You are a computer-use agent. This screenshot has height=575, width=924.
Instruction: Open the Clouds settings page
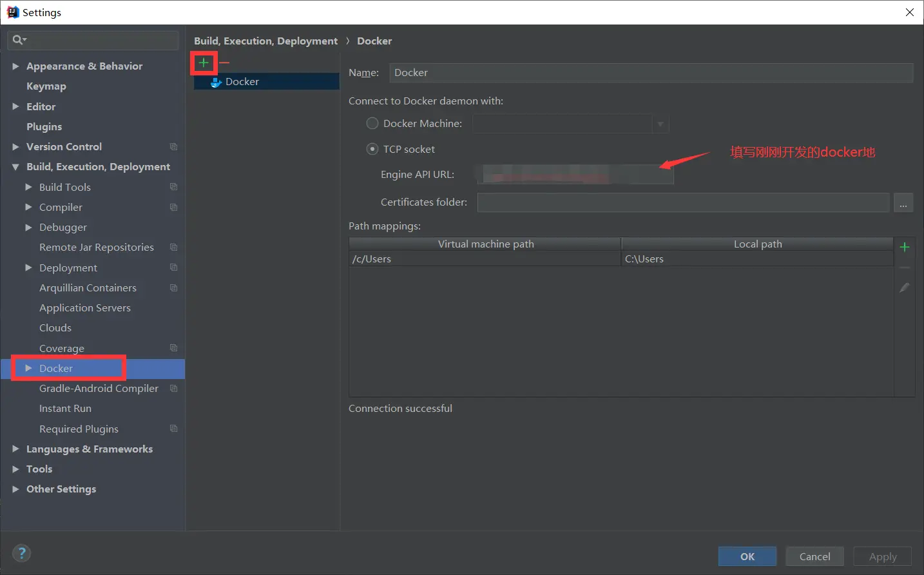pos(55,328)
